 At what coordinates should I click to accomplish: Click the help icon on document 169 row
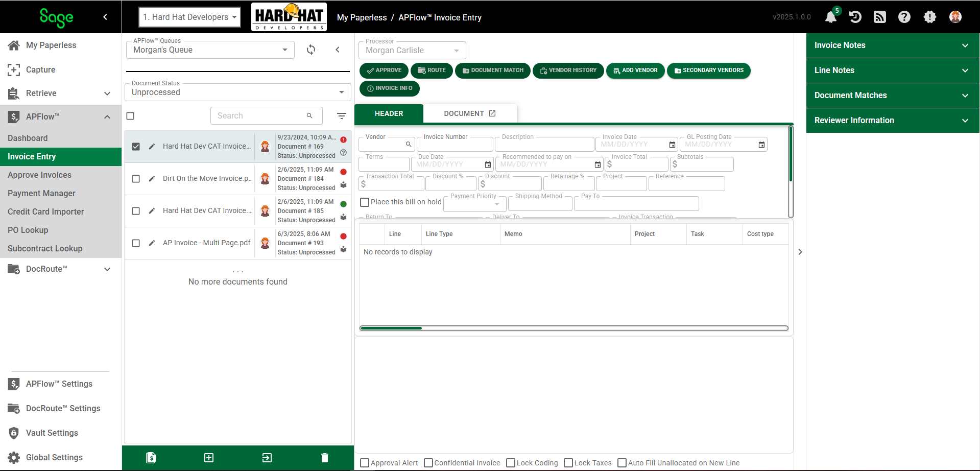pos(343,152)
